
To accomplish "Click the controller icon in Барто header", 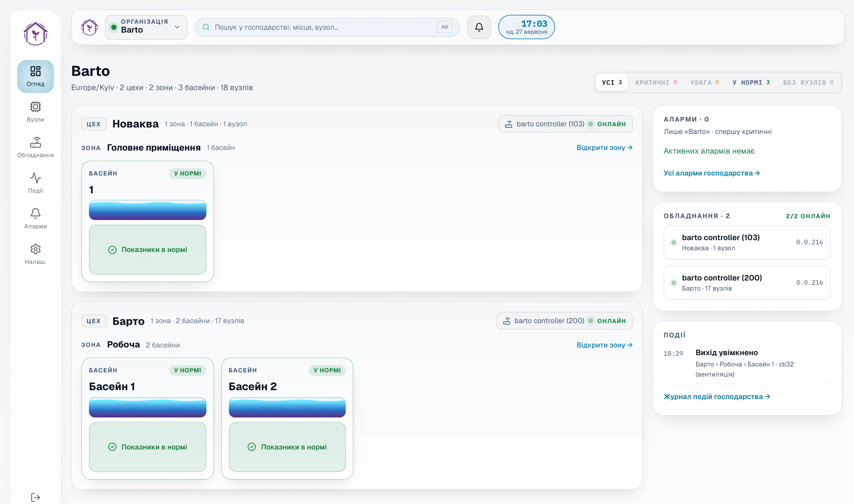I will pos(506,321).
